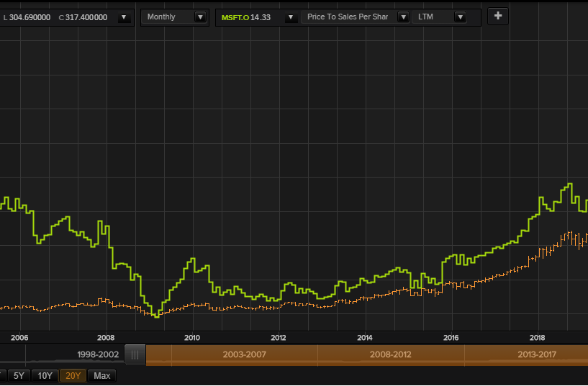Click the 14.33 ratio value
Screen dimensions: 588x386
[x=261, y=17]
